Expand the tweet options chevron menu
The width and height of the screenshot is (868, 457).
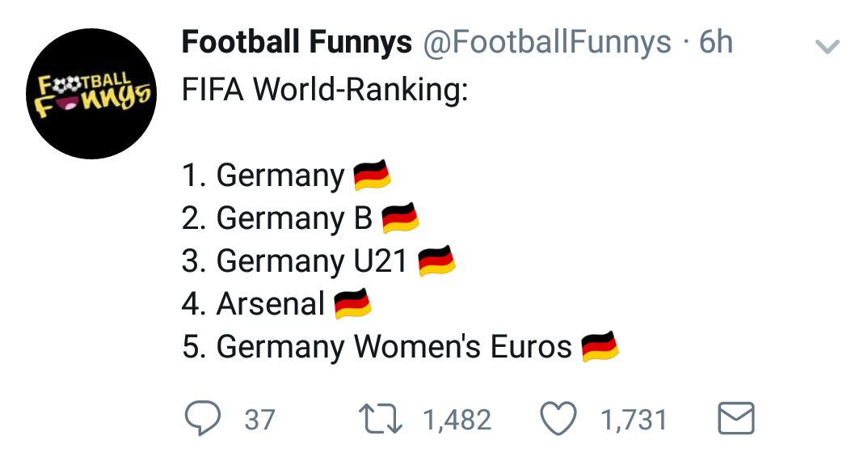click(828, 47)
